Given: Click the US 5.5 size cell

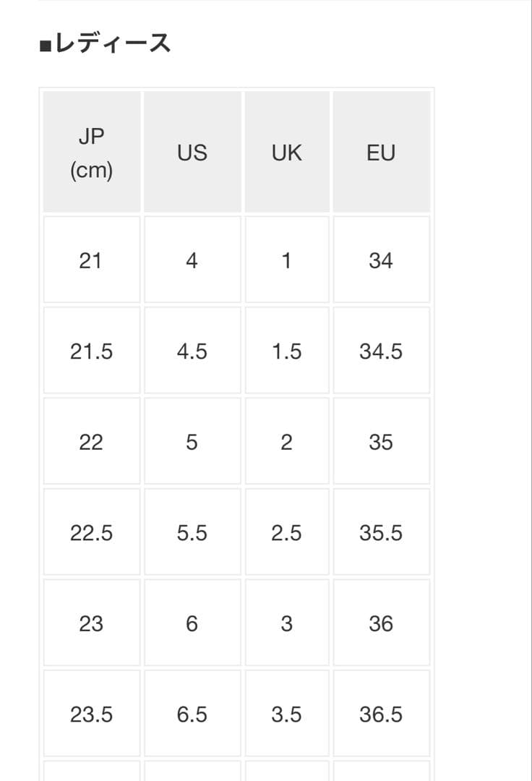Looking at the screenshot, I should click(x=192, y=533).
